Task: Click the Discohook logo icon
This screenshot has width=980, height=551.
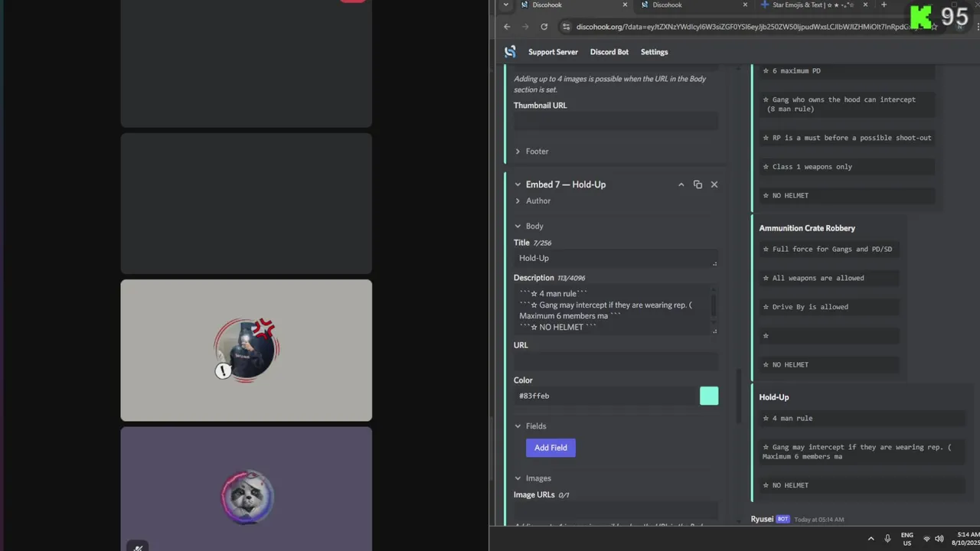Action: 510,52
